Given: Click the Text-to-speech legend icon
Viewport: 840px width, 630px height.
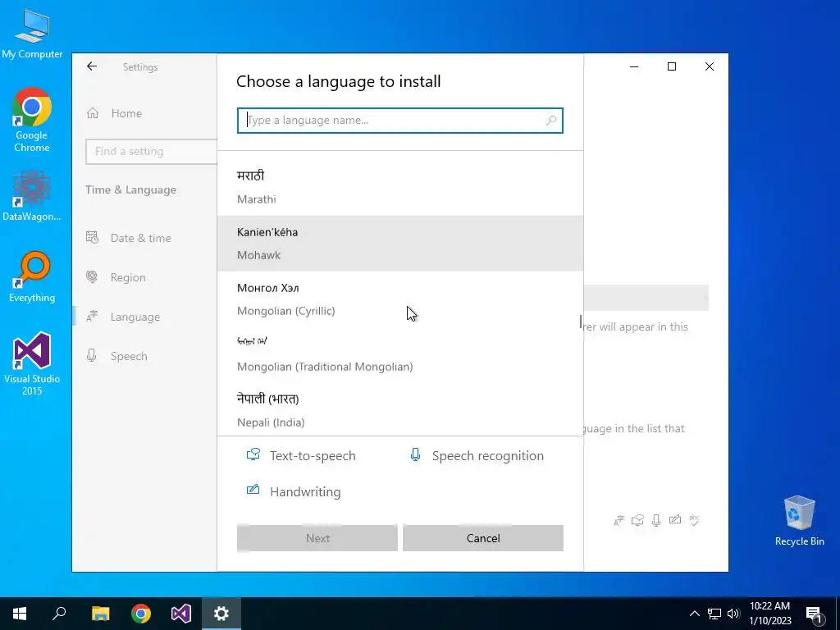Looking at the screenshot, I should point(253,454).
